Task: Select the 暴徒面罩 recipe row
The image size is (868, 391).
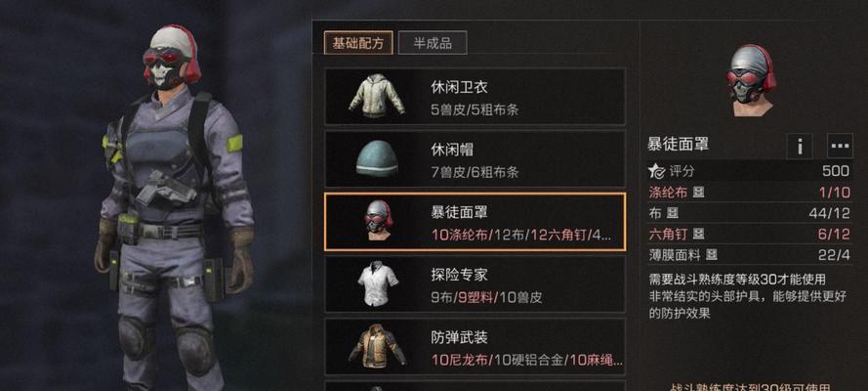Action: pos(475,222)
